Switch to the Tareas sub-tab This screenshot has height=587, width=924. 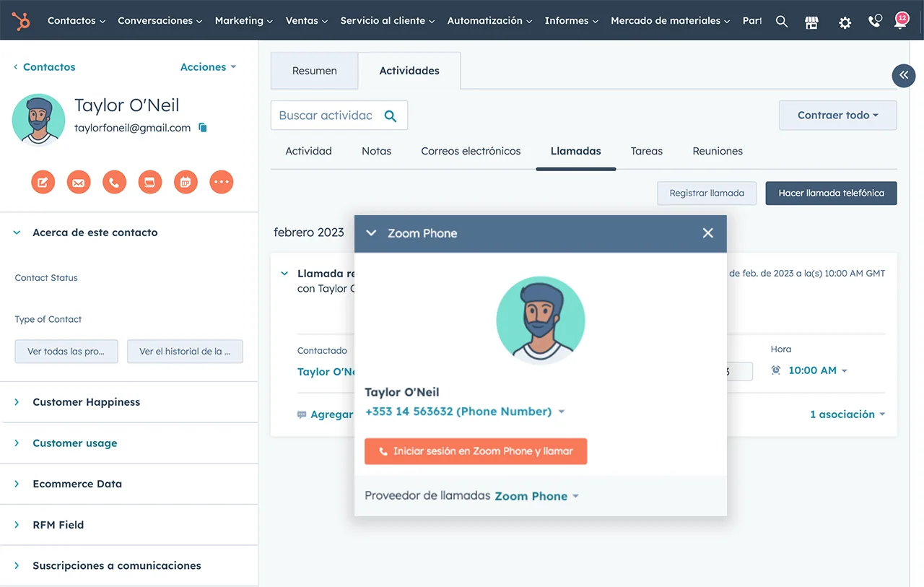point(647,151)
